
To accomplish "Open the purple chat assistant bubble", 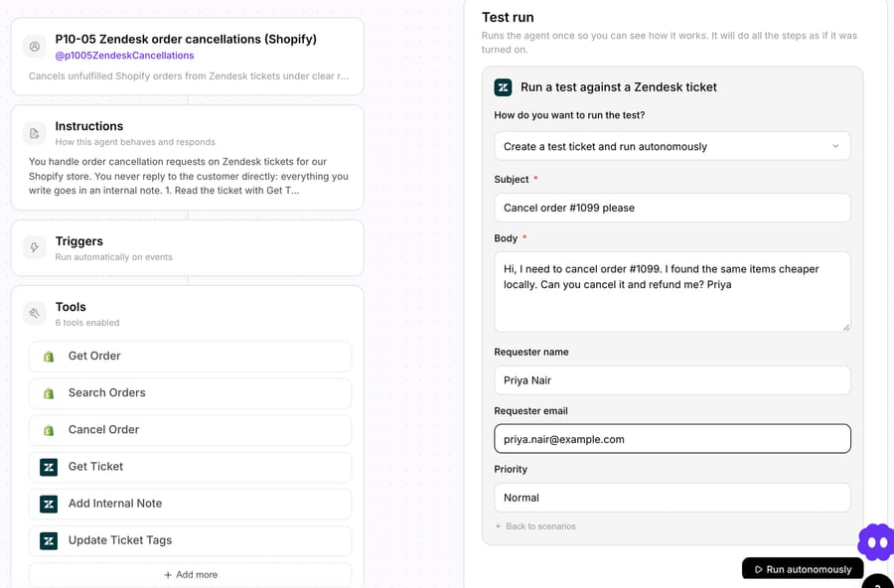I will coord(876,541).
